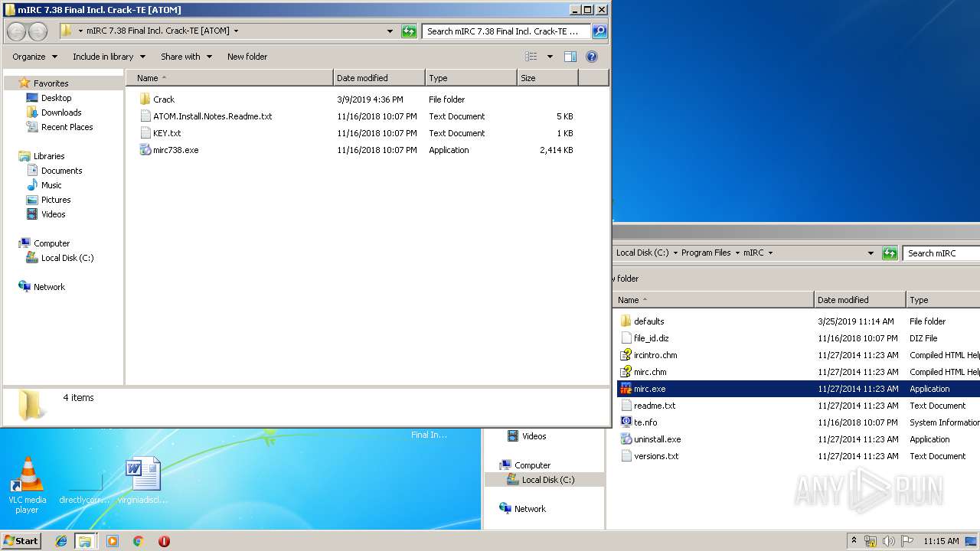The width and height of the screenshot is (980, 551).
Task: Click the Search mIRC input field
Action: (x=941, y=253)
